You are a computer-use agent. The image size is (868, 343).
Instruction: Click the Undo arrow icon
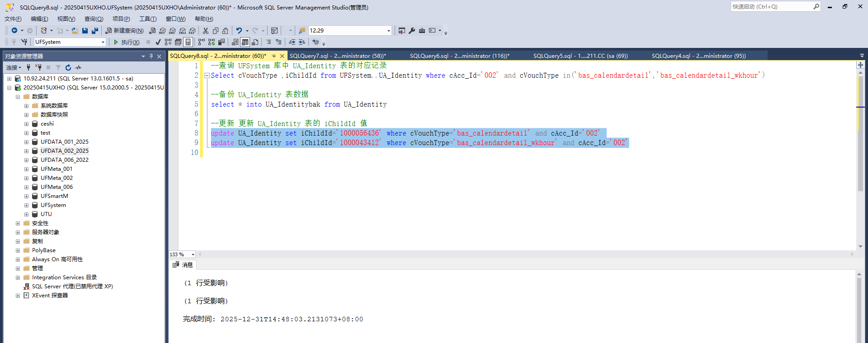pos(239,31)
